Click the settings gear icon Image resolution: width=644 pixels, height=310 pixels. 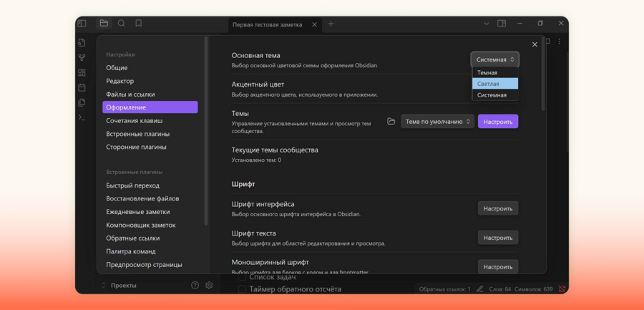[209, 286]
